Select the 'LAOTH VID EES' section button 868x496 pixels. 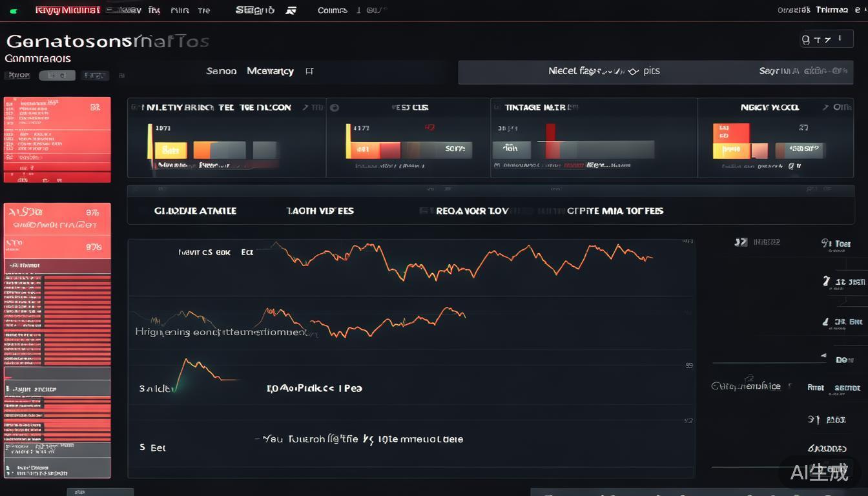320,211
